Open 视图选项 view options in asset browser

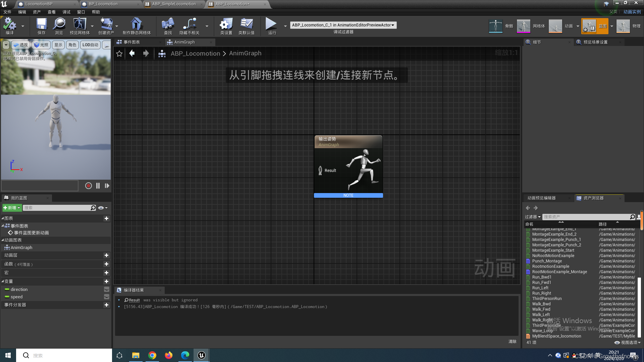[x=628, y=343]
